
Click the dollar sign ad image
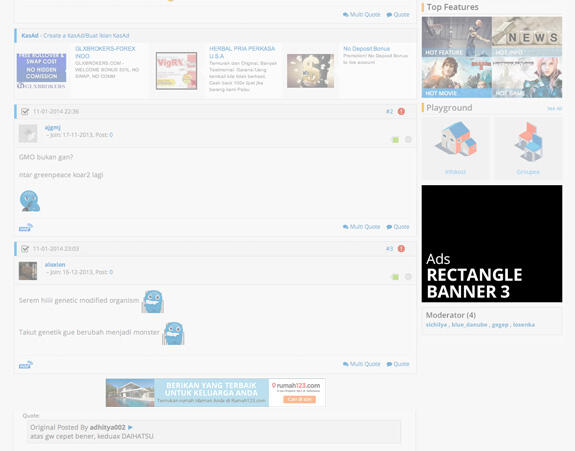click(x=310, y=71)
